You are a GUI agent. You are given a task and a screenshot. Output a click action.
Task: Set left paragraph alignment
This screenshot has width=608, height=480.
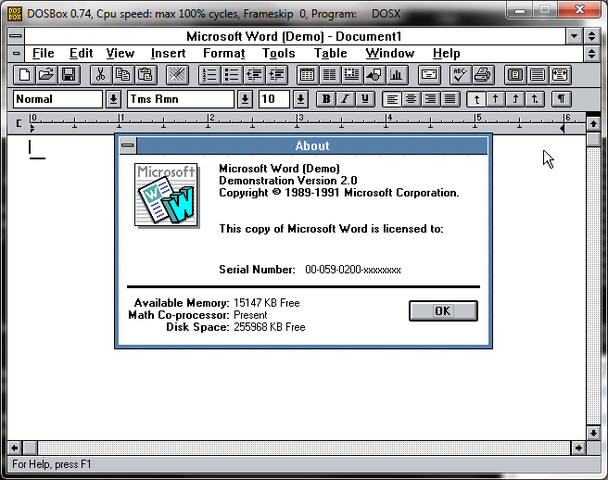pyautogui.click(x=392, y=99)
